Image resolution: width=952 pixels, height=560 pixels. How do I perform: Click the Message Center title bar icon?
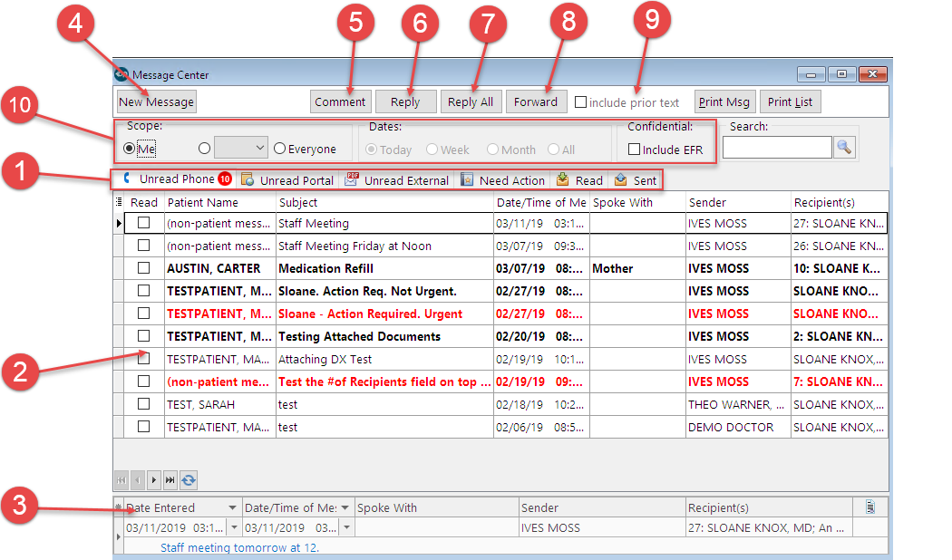121,74
